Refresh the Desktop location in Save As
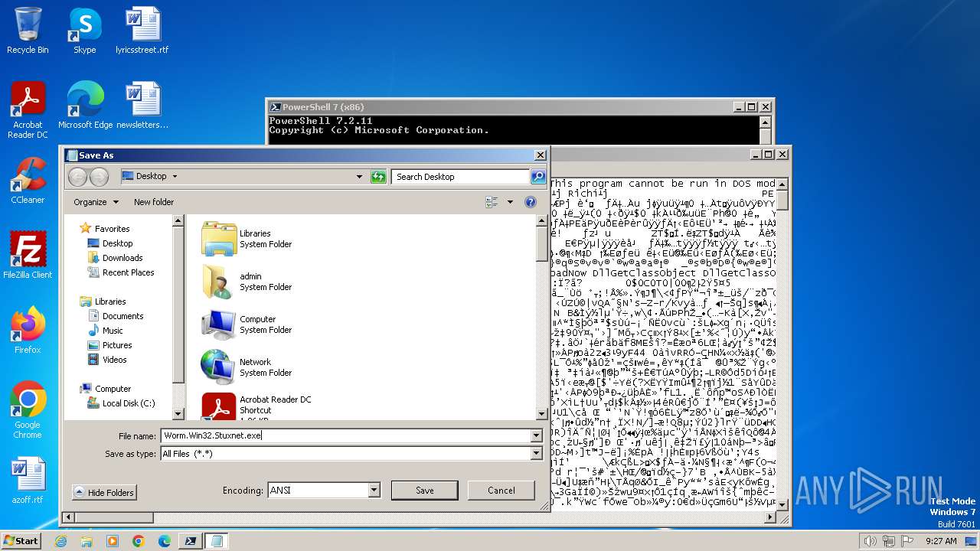The image size is (980, 551). click(378, 177)
